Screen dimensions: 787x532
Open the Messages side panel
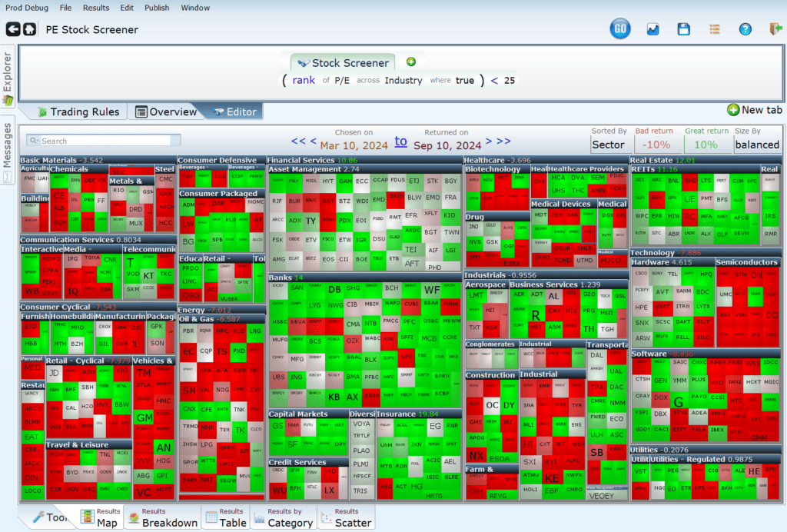8,150
